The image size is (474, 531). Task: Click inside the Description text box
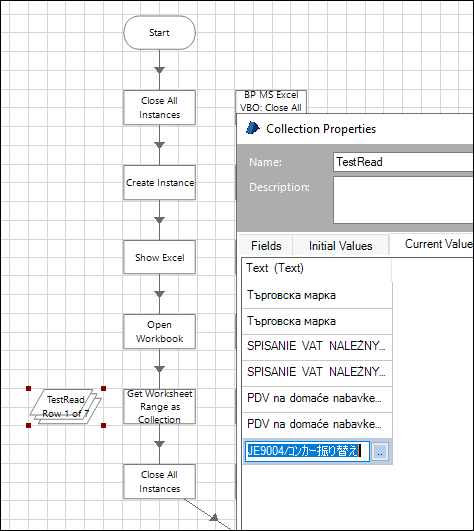(x=403, y=200)
